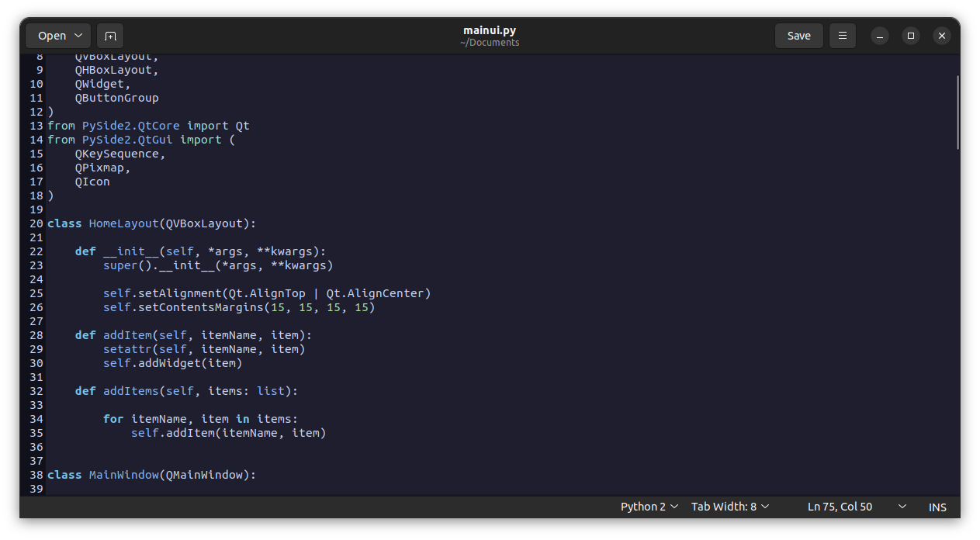Open the Python 2 language selector

pos(649,507)
